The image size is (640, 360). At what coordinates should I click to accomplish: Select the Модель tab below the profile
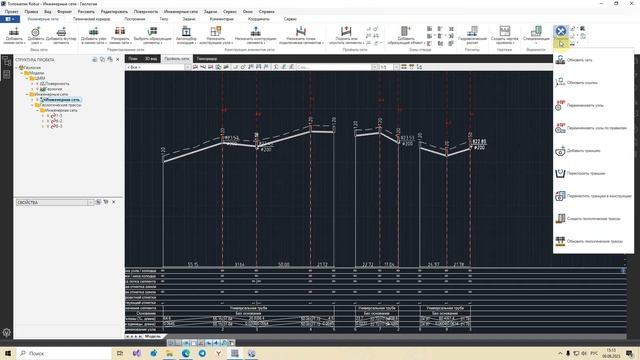[153, 336]
